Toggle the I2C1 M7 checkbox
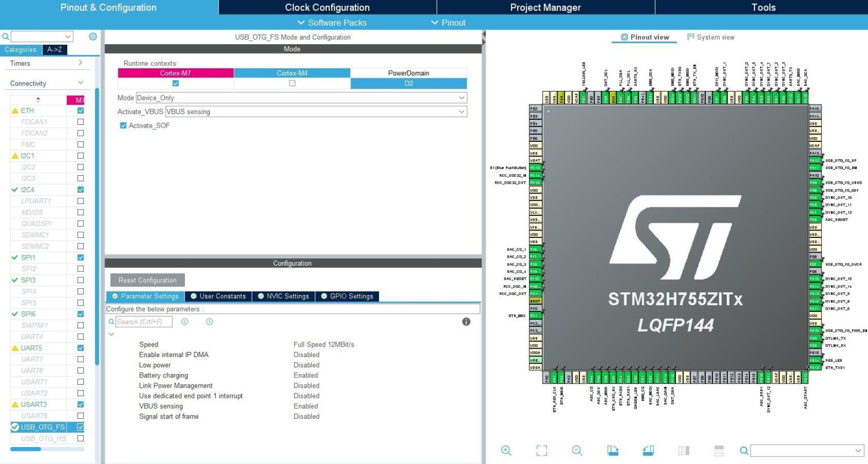Screen dimensions: 868x464 [x=80, y=156]
